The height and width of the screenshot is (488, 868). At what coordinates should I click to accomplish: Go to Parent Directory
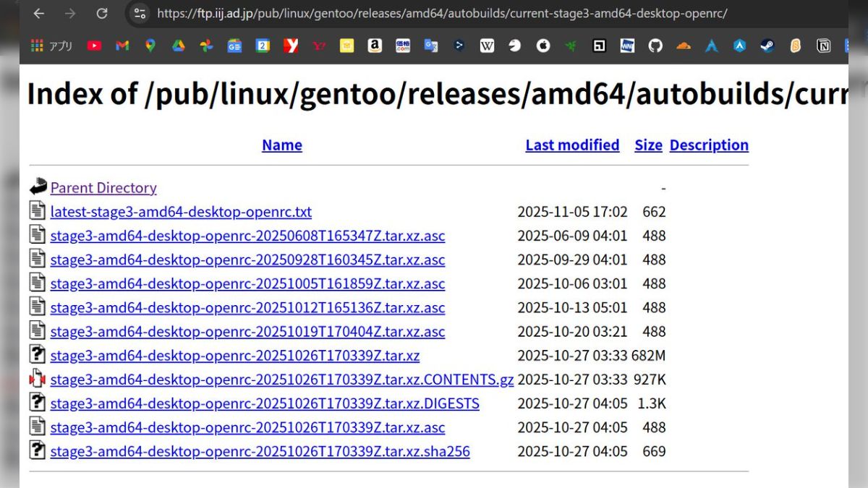point(103,188)
